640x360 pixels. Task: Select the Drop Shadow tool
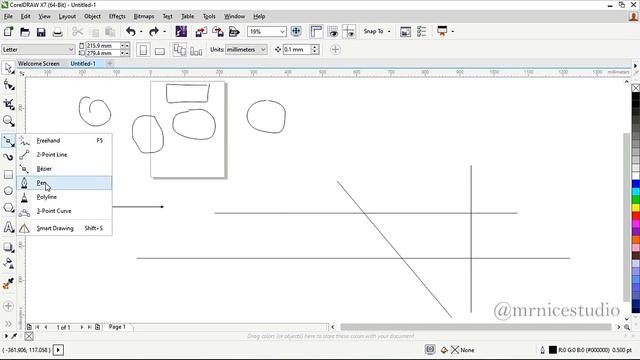pos(8,247)
